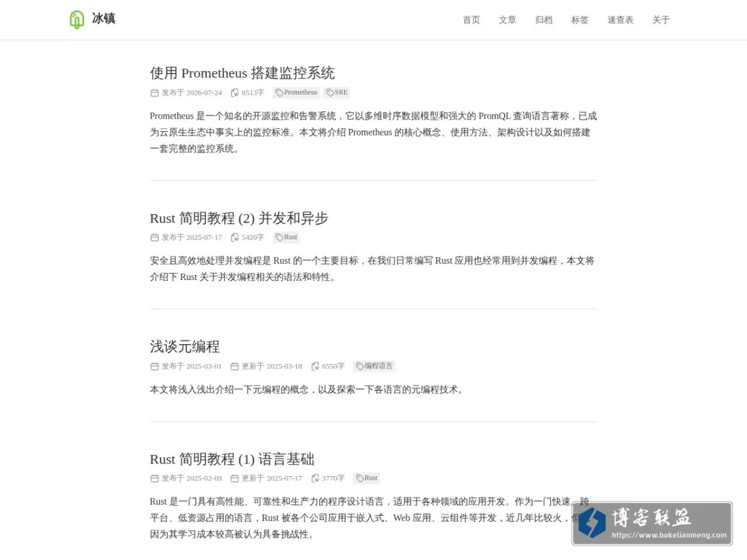The width and height of the screenshot is (747, 560).
Task: Click Rust tag under 并发和异步 article
Action: pyautogui.click(x=286, y=237)
